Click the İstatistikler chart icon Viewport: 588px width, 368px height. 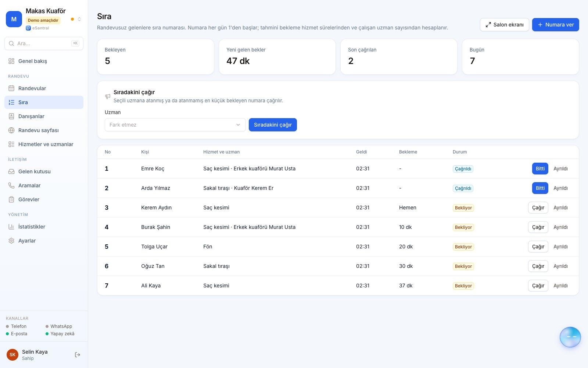pyautogui.click(x=11, y=227)
